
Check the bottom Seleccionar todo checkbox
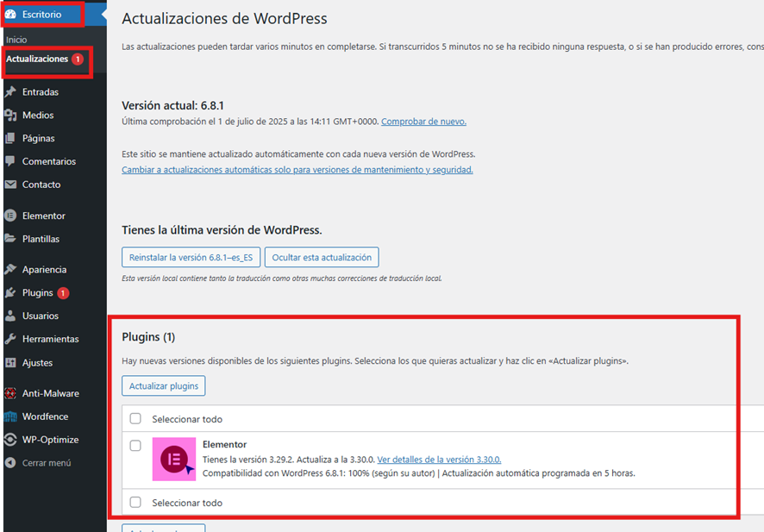point(135,503)
